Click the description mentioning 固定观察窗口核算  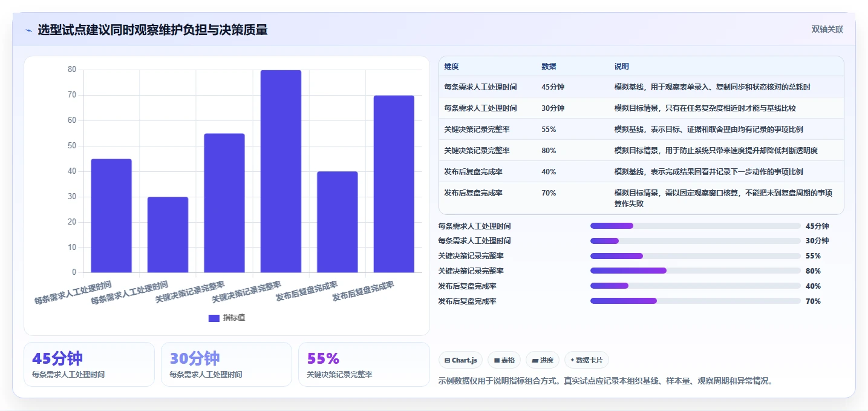click(723, 198)
